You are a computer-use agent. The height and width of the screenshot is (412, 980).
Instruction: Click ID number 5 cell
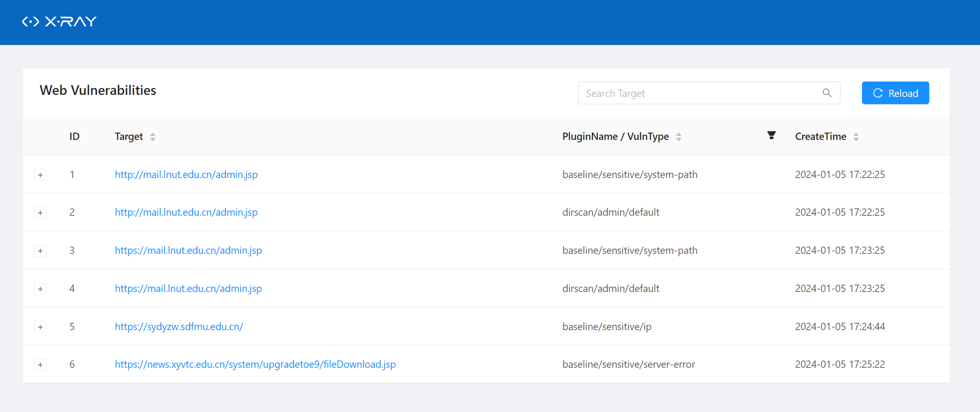(x=72, y=327)
